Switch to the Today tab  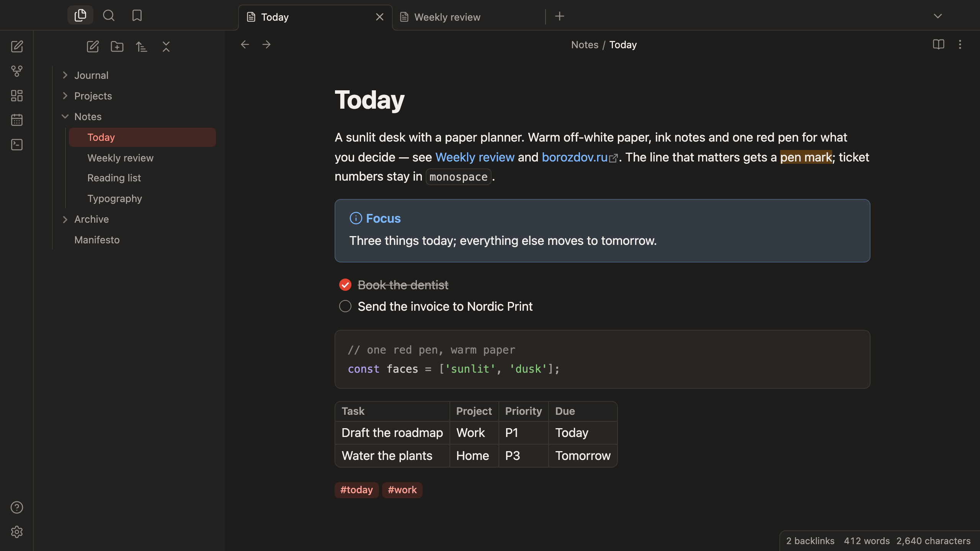[315, 17]
